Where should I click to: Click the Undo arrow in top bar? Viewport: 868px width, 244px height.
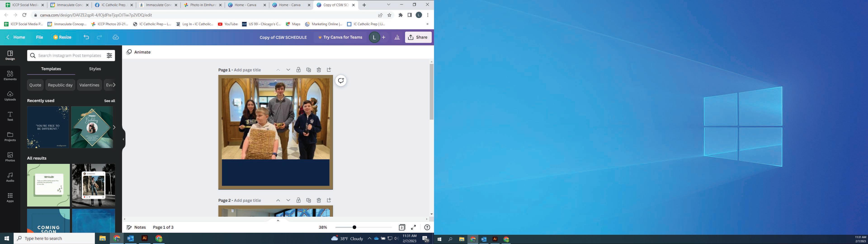point(86,37)
